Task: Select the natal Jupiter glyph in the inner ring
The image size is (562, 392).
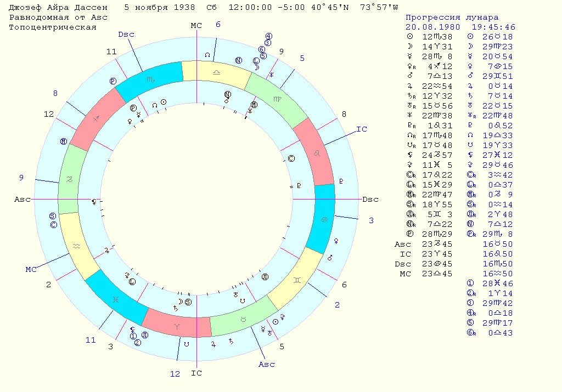Action: coord(107,251)
